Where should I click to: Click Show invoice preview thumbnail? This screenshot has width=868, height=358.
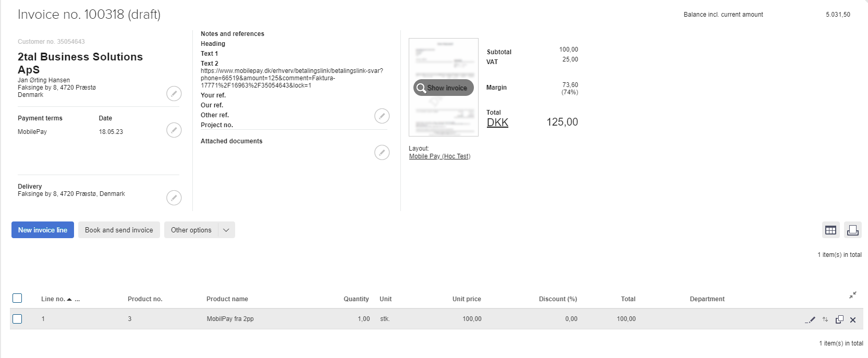click(x=444, y=88)
